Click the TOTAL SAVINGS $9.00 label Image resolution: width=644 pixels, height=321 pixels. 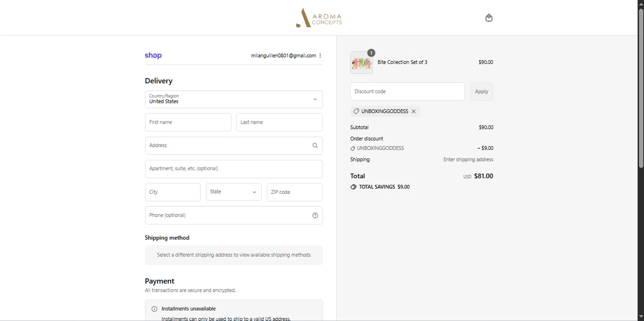point(384,187)
